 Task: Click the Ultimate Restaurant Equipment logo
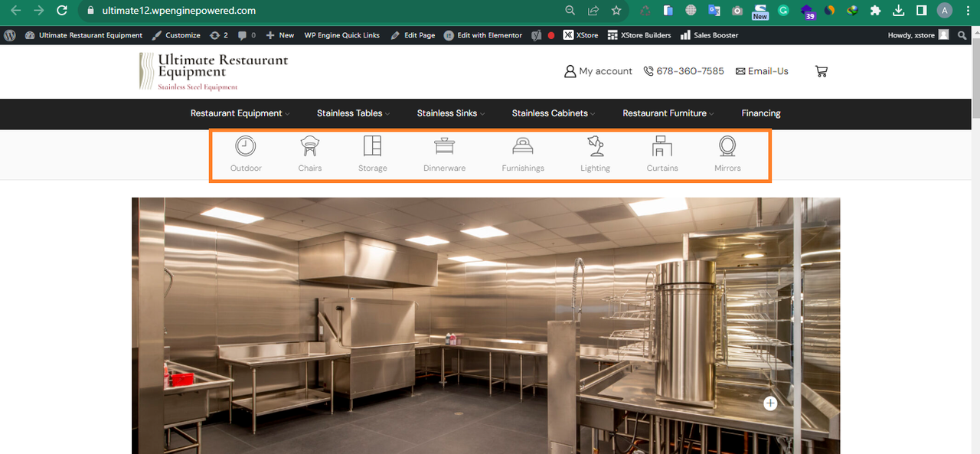(214, 72)
